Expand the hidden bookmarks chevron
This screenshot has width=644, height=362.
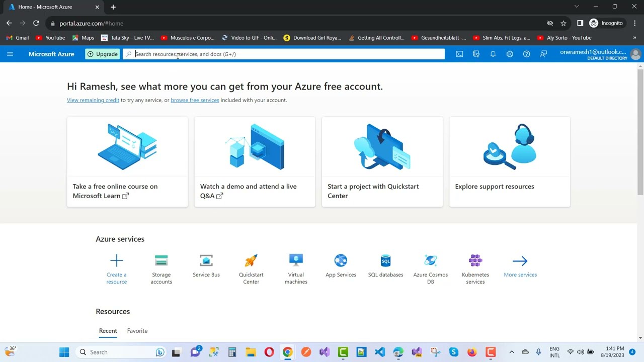point(634,38)
